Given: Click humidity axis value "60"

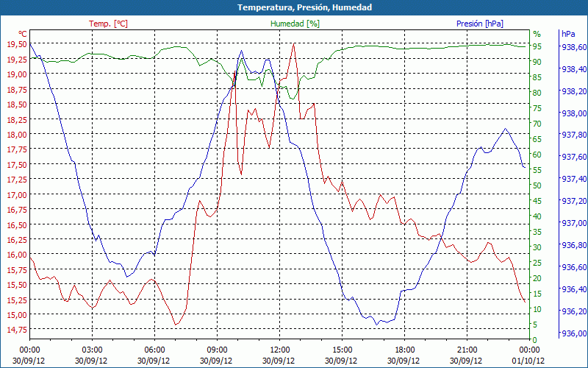Looking at the screenshot, I should click(x=537, y=155).
